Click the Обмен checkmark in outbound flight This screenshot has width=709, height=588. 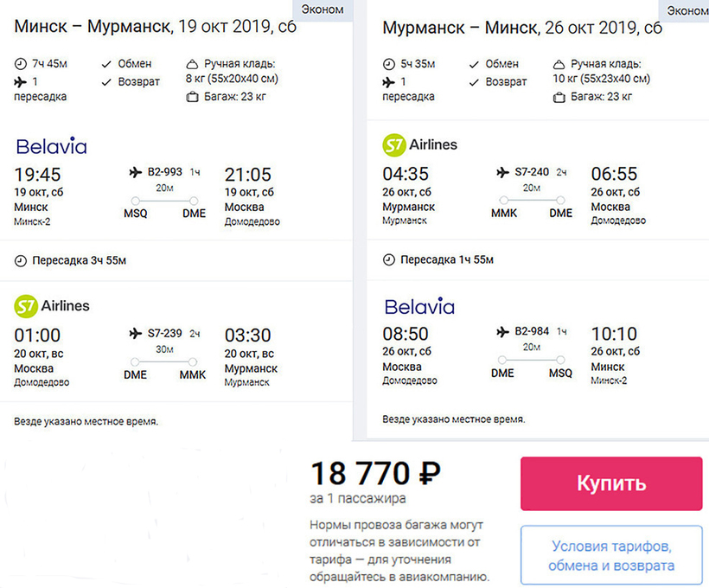point(106,63)
